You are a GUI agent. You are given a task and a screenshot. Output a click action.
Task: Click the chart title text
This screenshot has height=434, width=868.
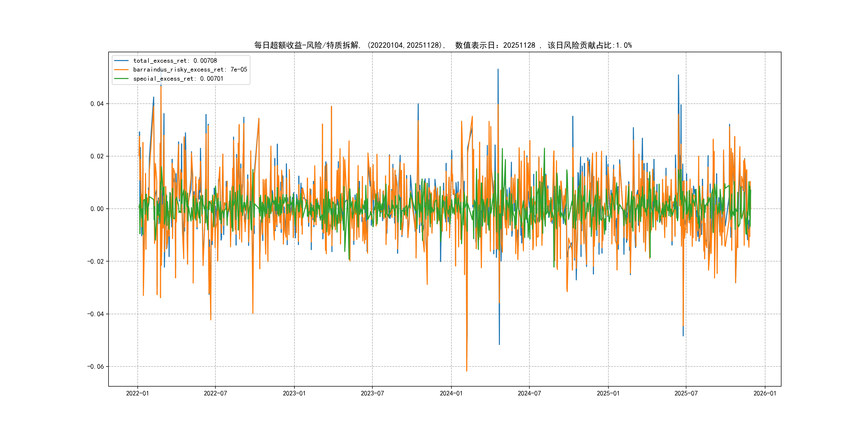[x=443, y=45]
